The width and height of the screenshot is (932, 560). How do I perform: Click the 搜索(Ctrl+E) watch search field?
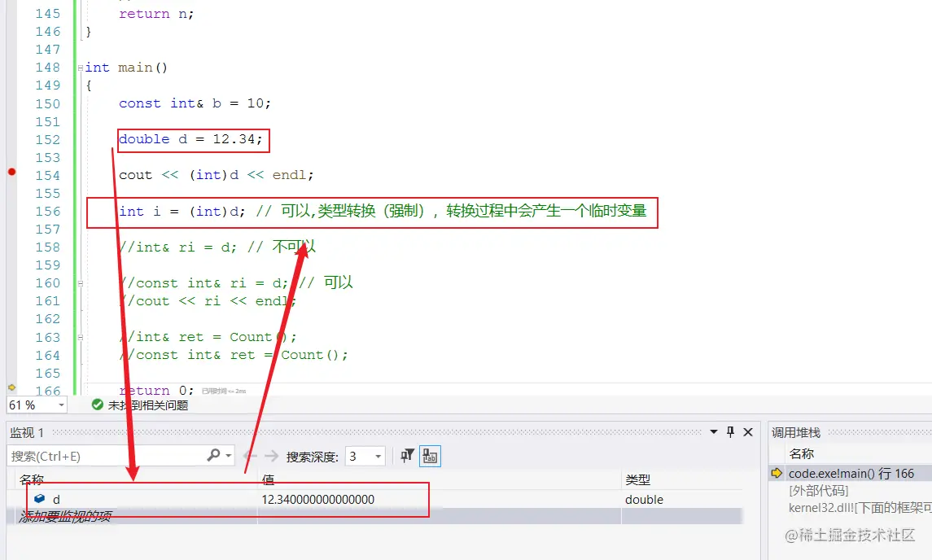(x=107, y=456)
